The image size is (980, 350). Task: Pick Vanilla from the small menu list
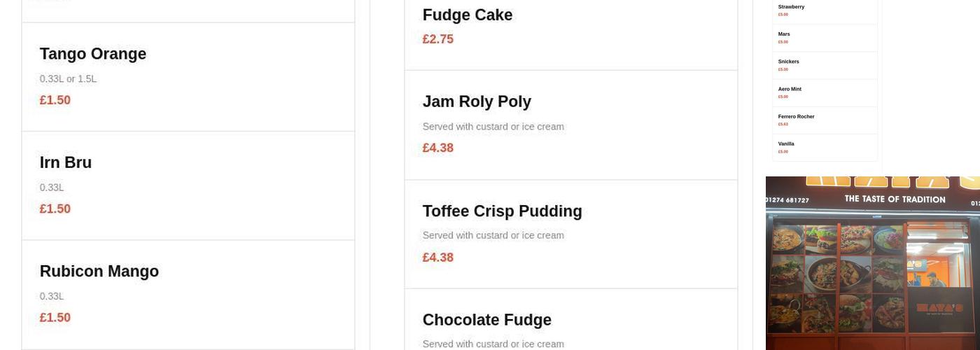(x=786, y=143)
